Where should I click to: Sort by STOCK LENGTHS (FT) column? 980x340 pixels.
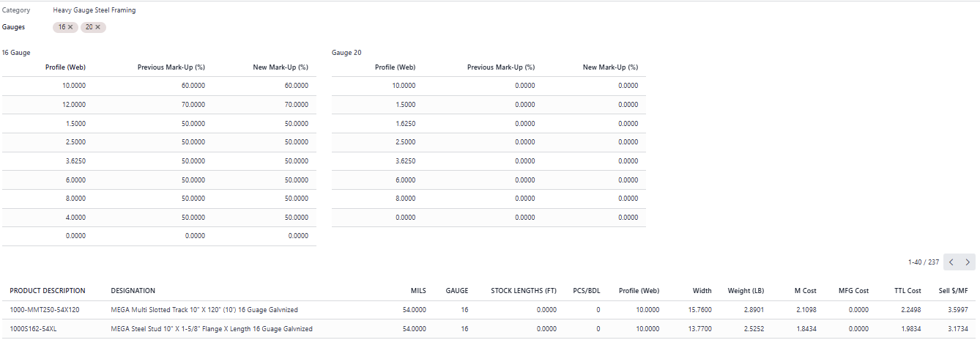[x=524, y=291]
